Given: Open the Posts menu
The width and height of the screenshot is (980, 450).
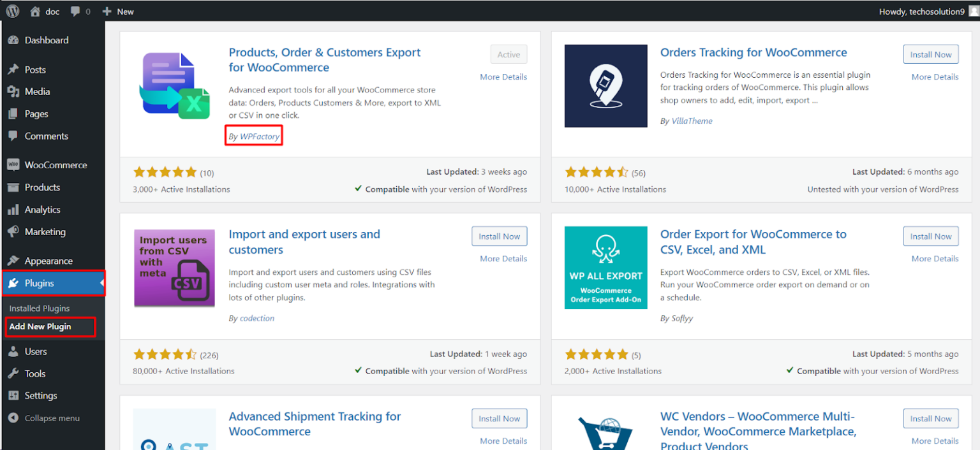Looking at the screenshot, I should click(14, 69).
